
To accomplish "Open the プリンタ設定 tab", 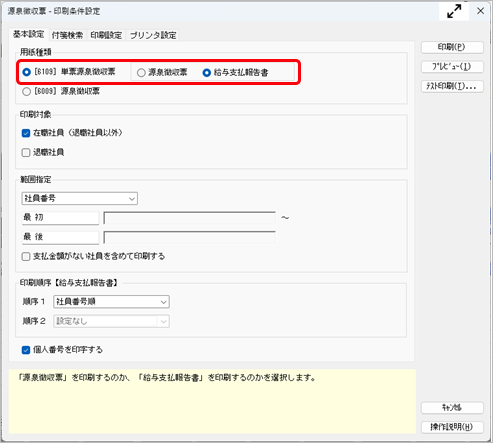I will (x=153, y=35).
